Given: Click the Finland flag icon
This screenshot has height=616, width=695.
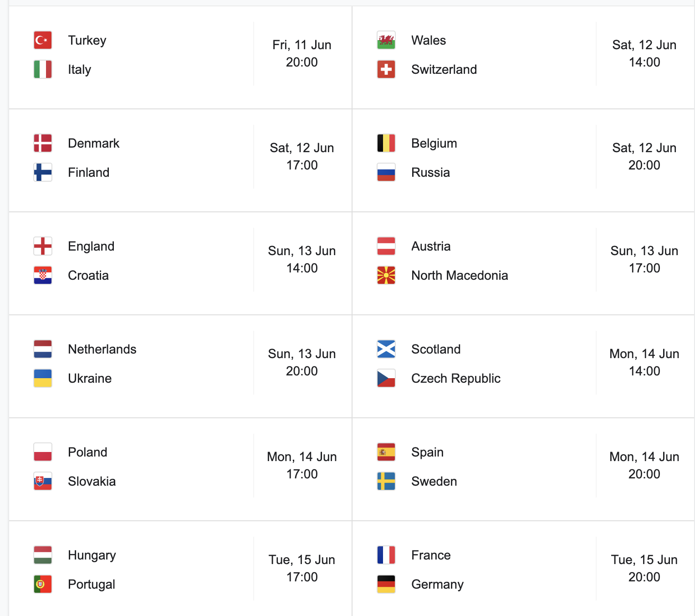Looking at the screenshot, I should [x=43, y=172].
